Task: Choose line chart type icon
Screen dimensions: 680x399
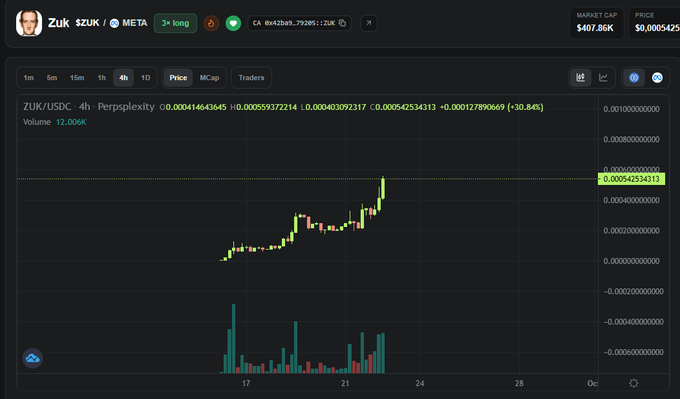Action: pyautogui.click(x=603, y=78)
